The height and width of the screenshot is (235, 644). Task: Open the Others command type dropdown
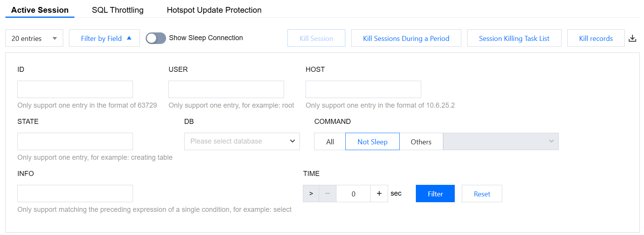click(x=501, y=142)
